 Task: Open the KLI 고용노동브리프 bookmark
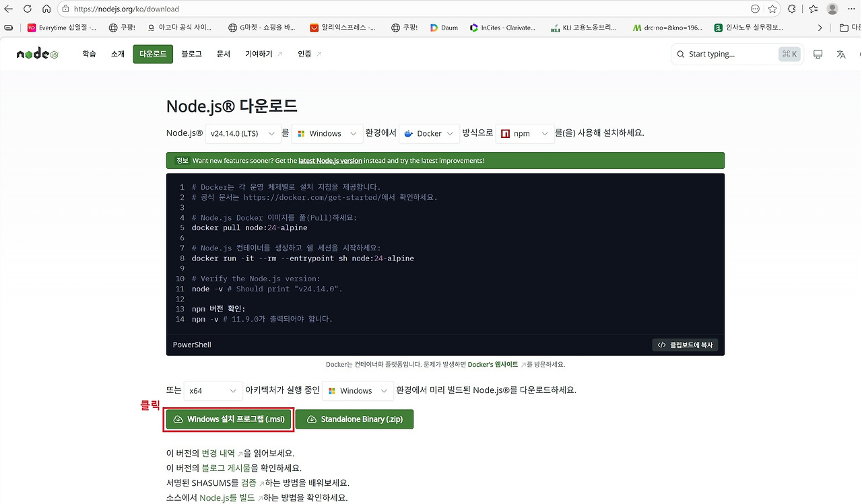click(x=583, y=28)
